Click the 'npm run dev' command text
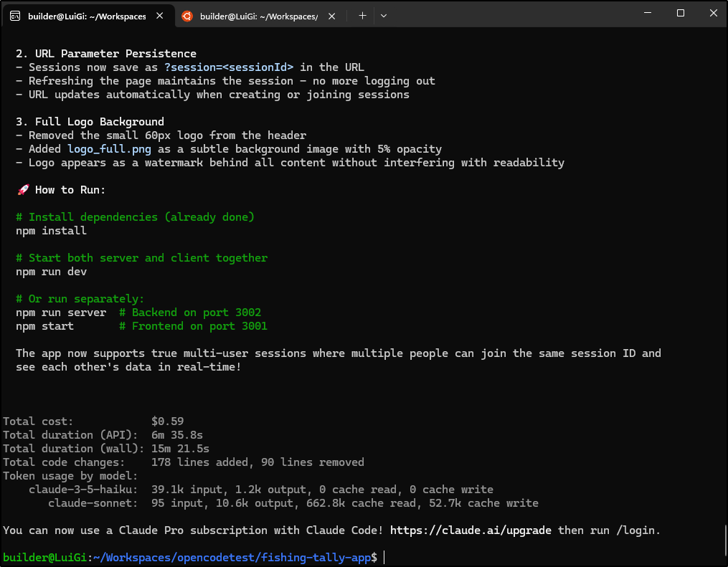The image size is (728, 567). click(51, 272)
